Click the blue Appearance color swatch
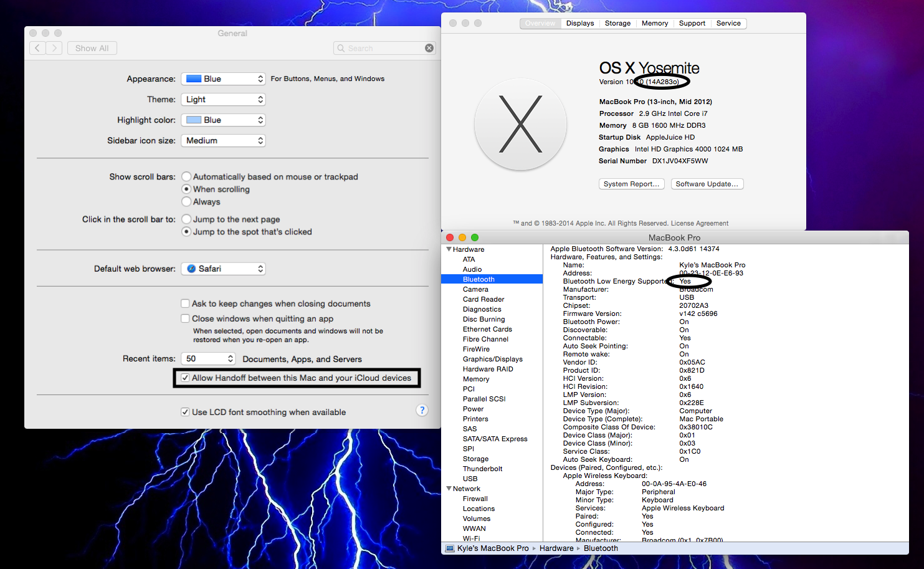This screenshot has width=924, height=569. point(194,79)
